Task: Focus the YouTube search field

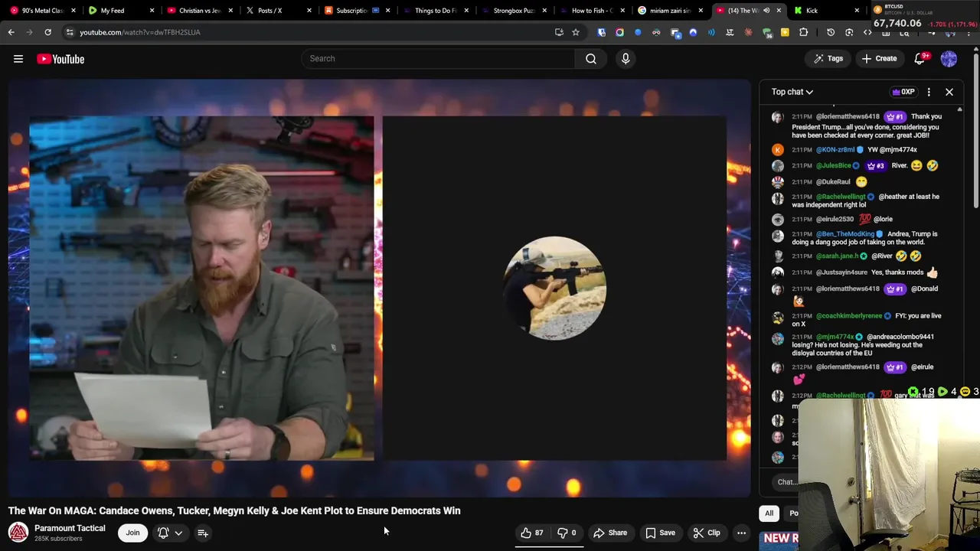Action: click(x=438, y=59)
